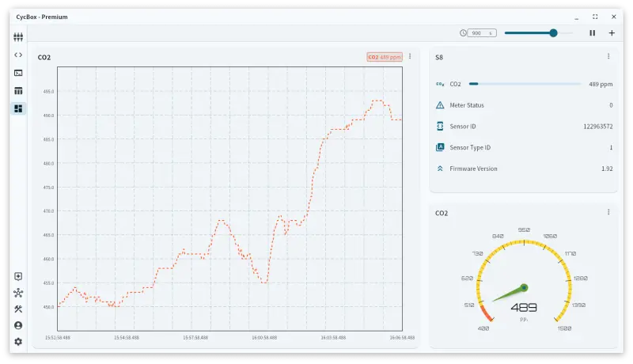Open the CO2 chart options menu
This screenshot has height=364, width=633.
(410, 56)
